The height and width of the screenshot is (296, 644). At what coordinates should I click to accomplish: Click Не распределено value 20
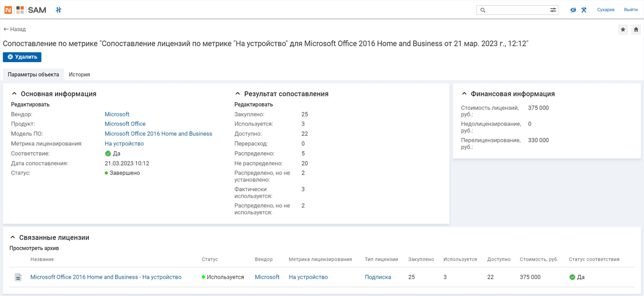pos(305,163)
